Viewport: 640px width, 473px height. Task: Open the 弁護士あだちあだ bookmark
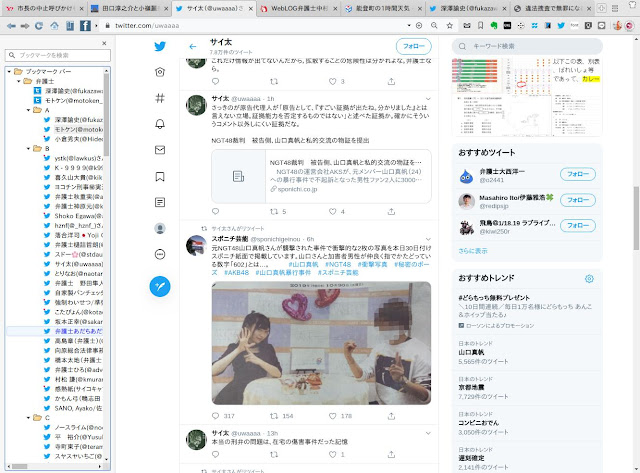coord(74,331)
